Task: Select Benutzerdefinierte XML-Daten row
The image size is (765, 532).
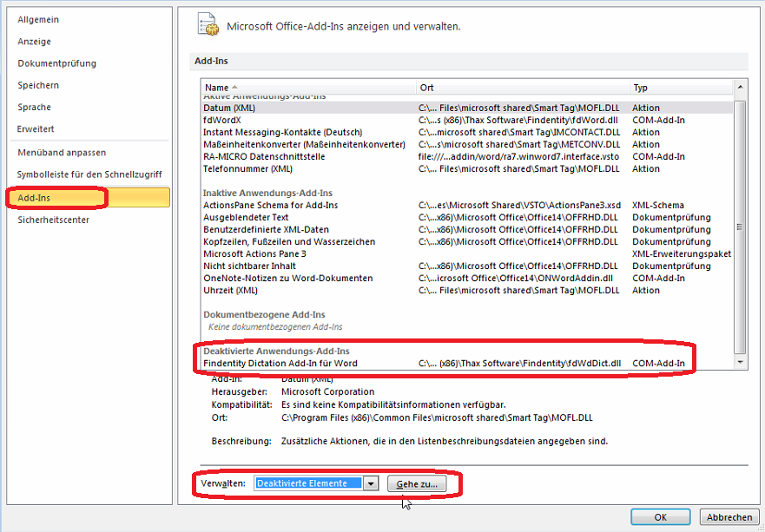Action: [467, 230]
